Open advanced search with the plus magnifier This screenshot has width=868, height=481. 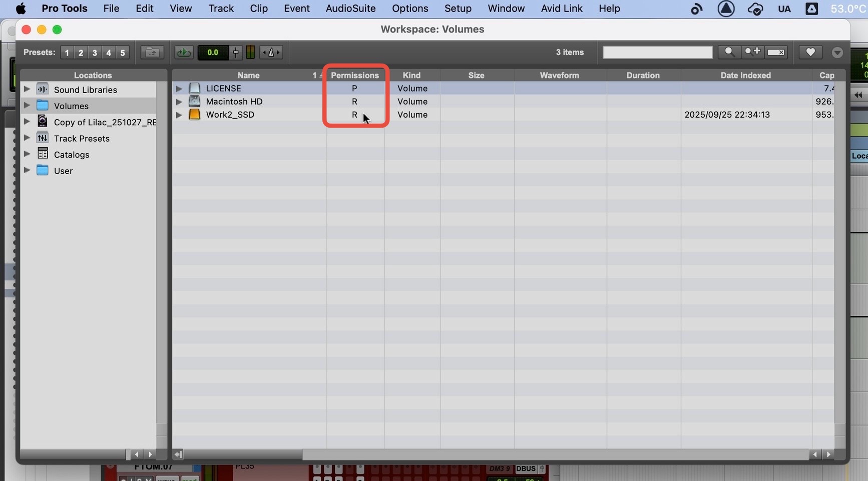coord(752,52)
